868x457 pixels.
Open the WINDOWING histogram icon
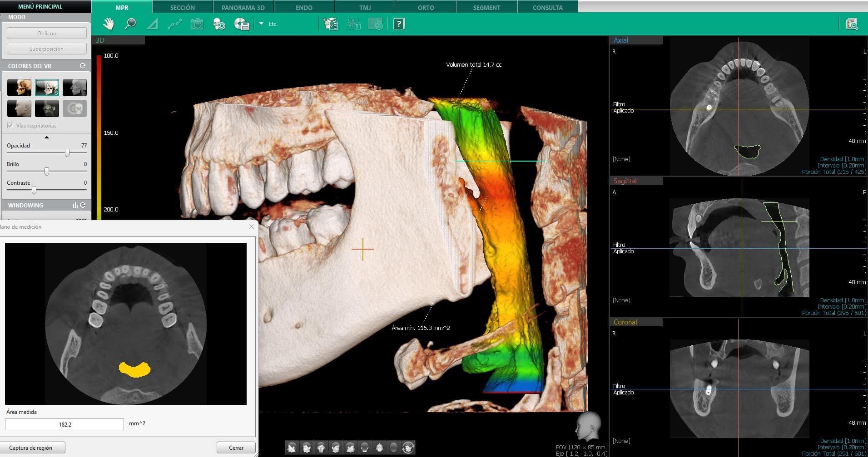click(x=75, y=205)
